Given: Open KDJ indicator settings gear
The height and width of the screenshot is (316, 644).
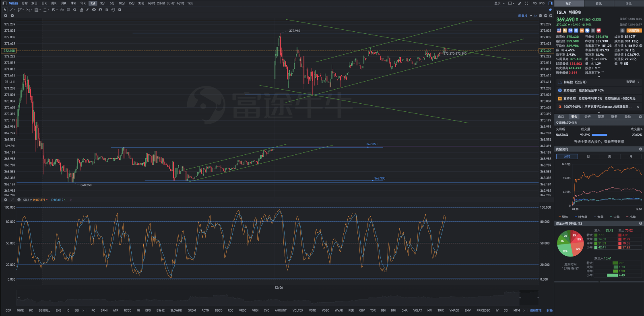Looking at the screenshot, I should pos(6,200).
